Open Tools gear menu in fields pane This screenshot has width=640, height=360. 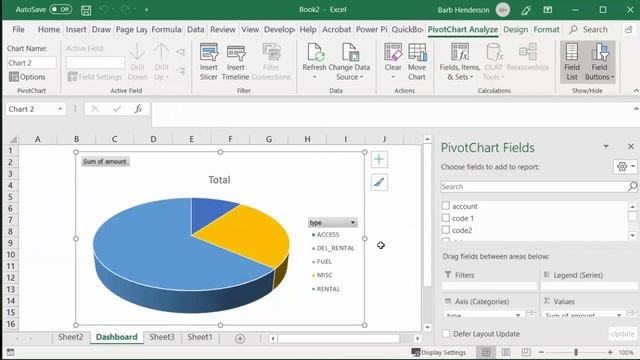coord(625,167)
